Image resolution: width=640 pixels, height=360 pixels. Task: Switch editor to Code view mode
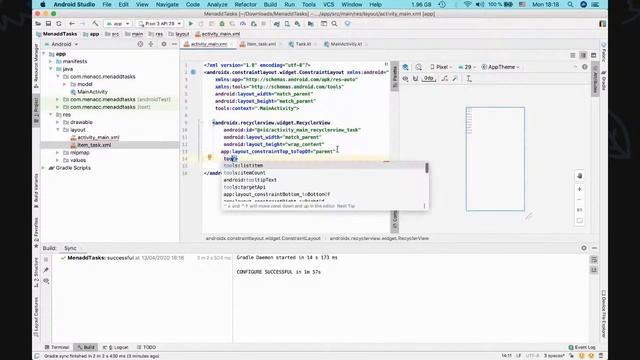click(573, 55)
